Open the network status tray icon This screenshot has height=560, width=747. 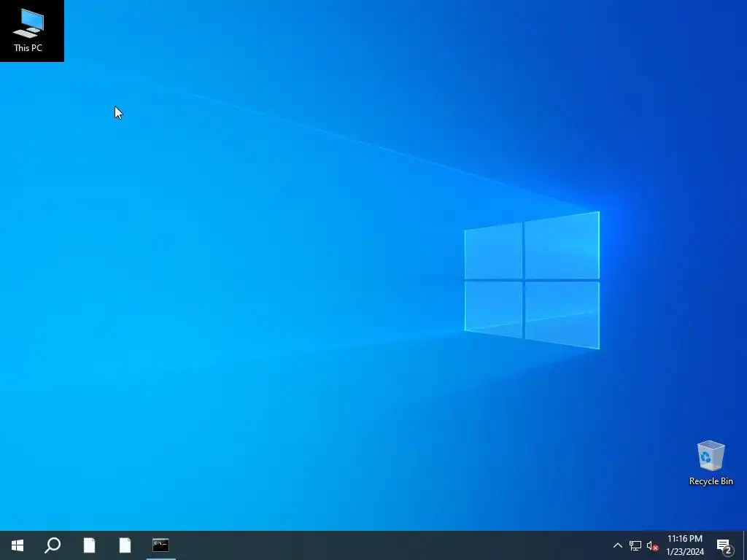pos(635,545)
